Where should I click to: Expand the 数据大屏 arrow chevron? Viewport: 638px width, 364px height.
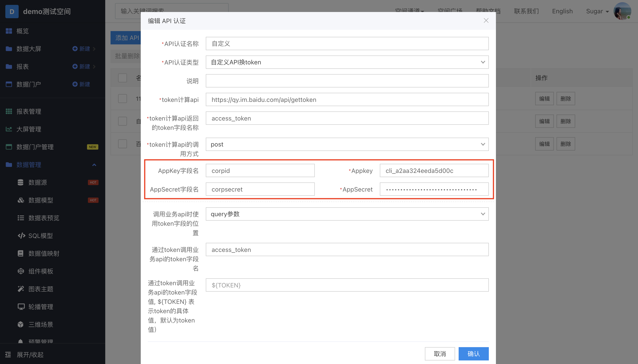(x=94, y=49)
